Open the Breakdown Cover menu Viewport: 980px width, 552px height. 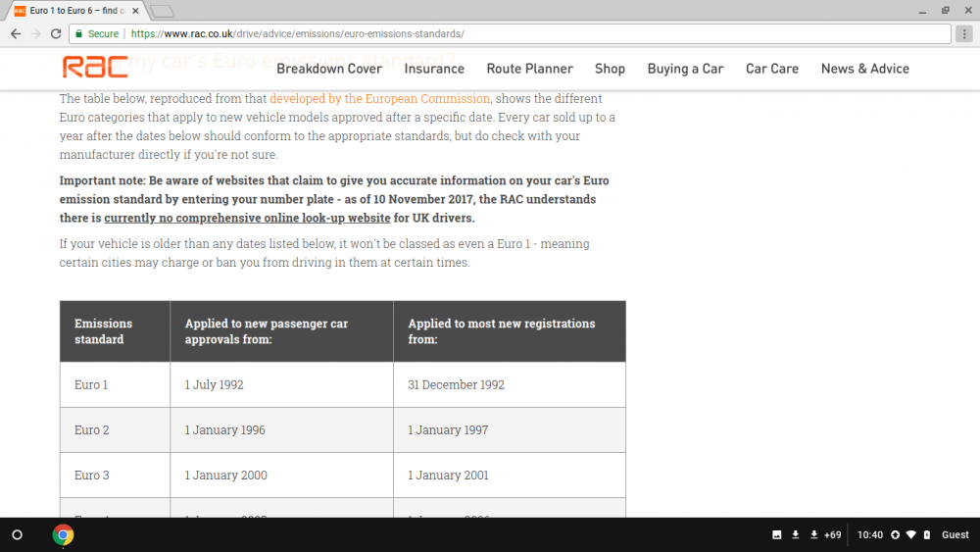pos(329,69)
